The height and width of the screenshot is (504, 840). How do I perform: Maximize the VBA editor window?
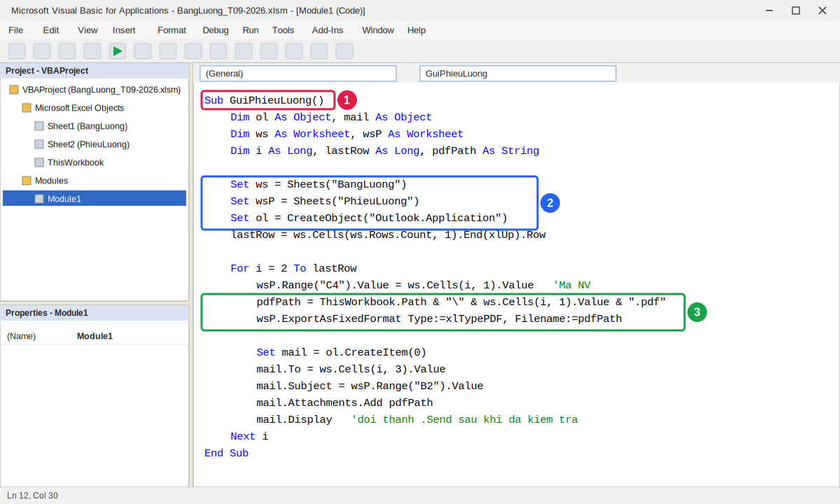coord(796,10)
